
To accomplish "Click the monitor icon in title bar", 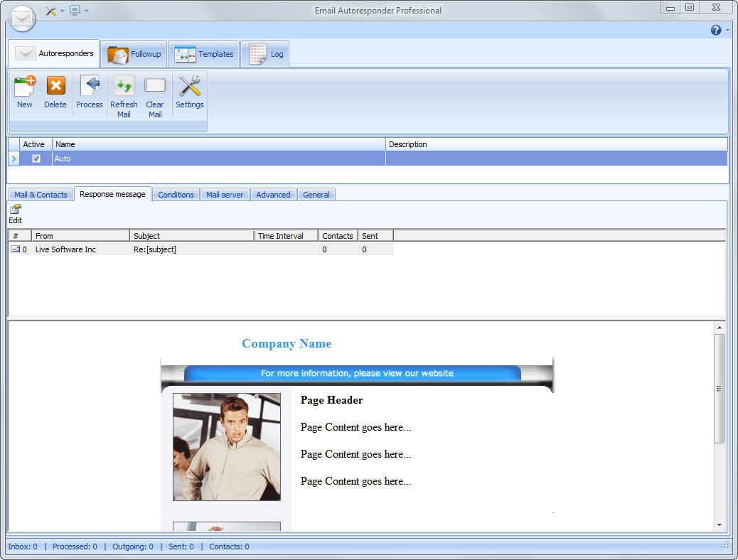I will pyautogui.click(x=75, y=11).
